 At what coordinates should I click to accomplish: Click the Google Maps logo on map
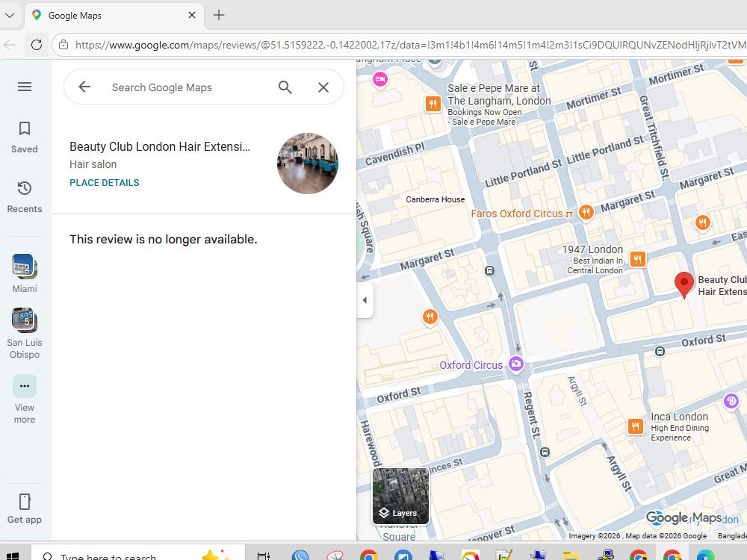684,517
